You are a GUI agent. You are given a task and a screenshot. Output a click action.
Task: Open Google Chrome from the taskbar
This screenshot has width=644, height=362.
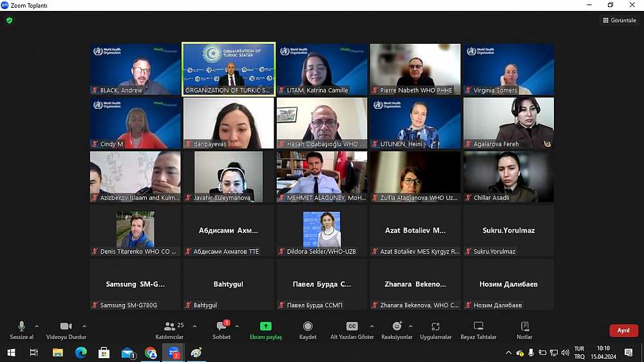151,353
